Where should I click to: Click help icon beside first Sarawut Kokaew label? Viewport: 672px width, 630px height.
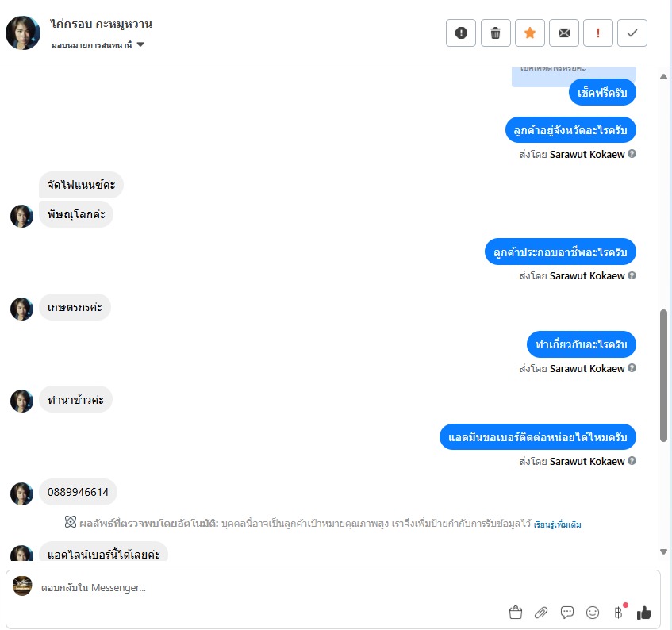pos(632,154)
